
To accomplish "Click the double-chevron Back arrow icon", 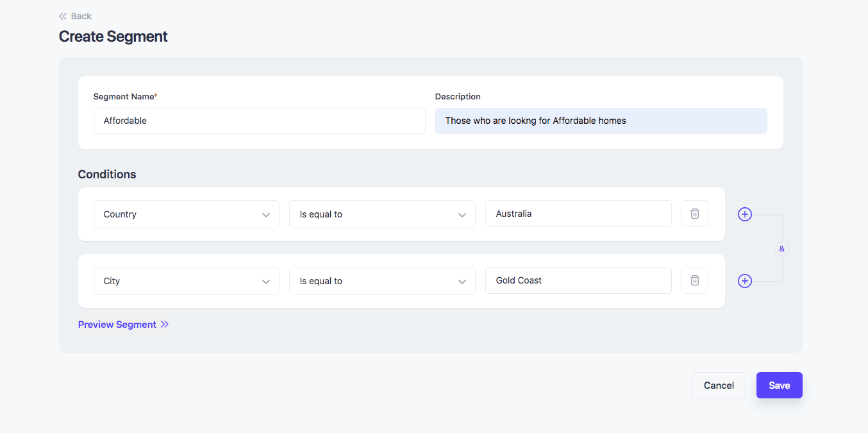I will point(63,16).
